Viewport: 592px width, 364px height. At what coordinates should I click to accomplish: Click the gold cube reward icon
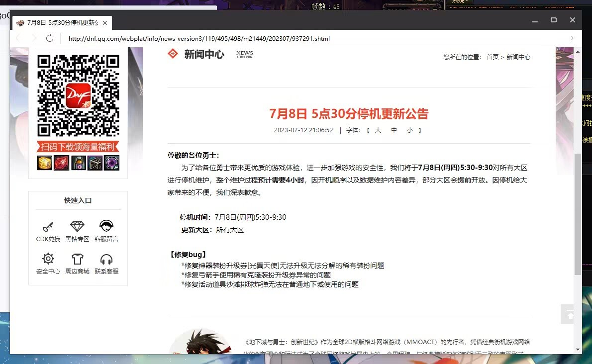(45, 163)
